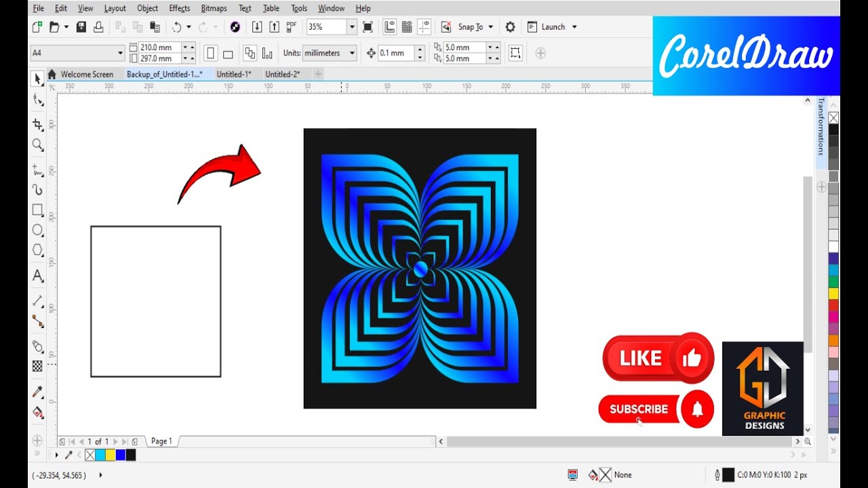Choose the yellow swatch in color palette
The height and width of the screenshot is (488, 868).
pyautogui.click(x=833, y=293)
